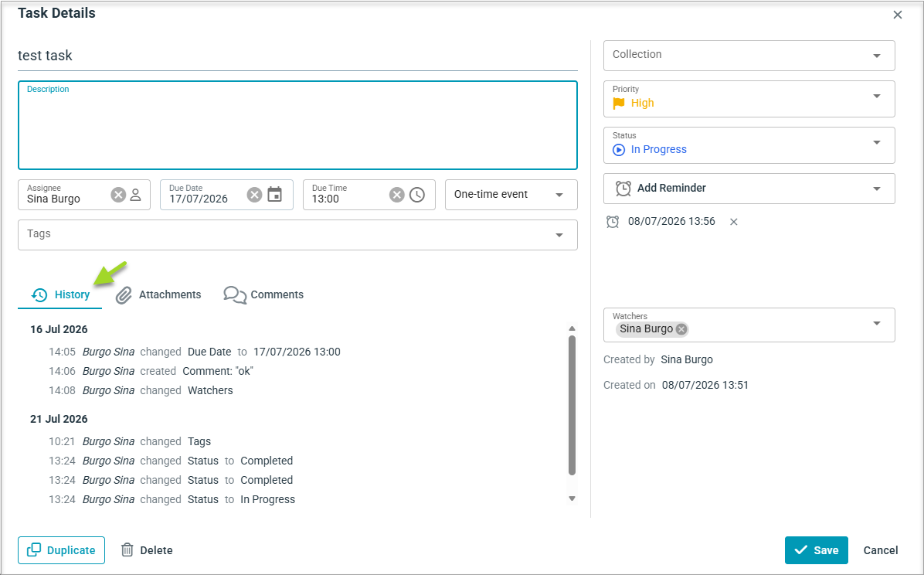The width and height of the screenshot is (924, 575).
Task: Save the task changes
Action: click(816, 550)
